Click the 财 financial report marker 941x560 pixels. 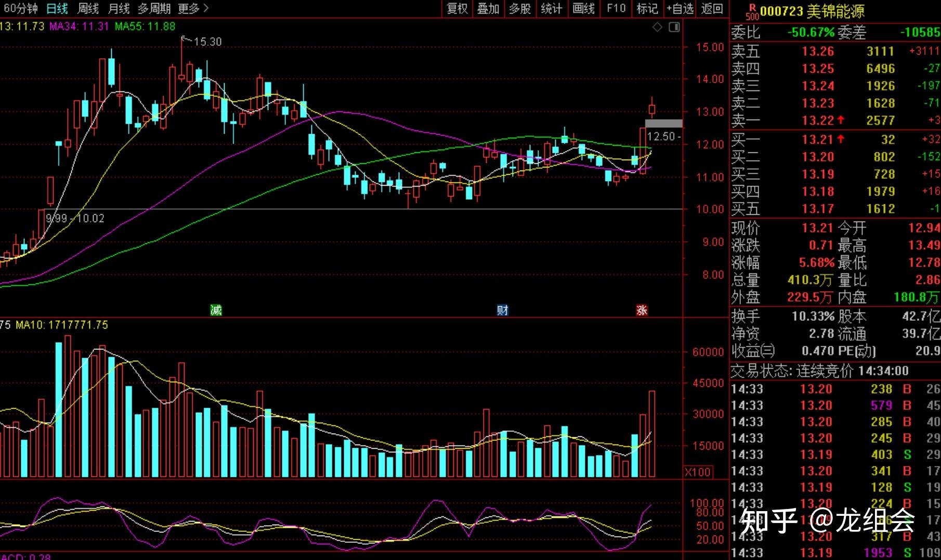coord(502,310)
